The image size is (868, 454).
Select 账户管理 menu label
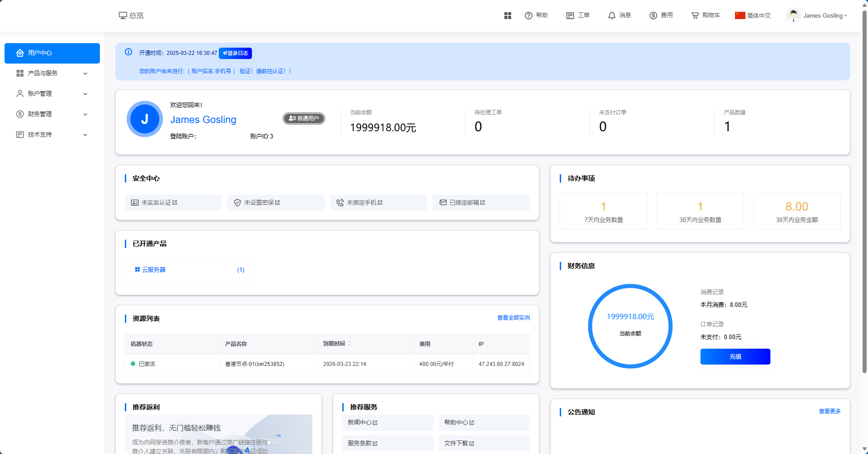[40, 94]
